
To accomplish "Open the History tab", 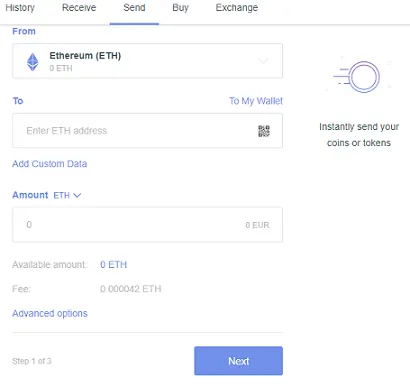I will pyautogui.click(x=20, y=8).
